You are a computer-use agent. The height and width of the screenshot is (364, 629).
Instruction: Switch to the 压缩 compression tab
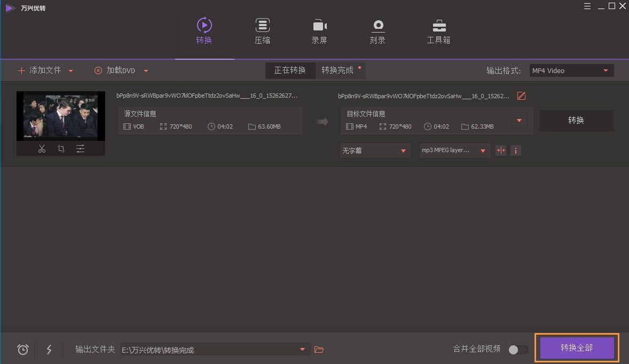click(x=262, y=31)
